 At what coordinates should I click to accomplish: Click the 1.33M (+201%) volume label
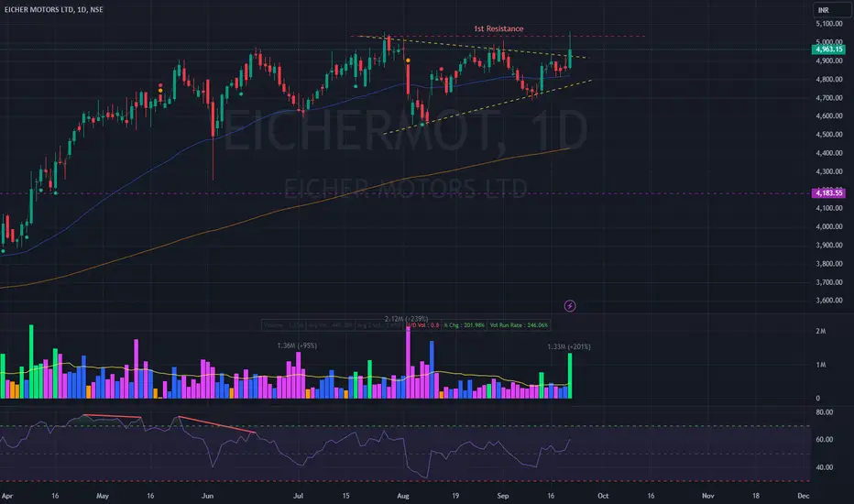point(569,346)
